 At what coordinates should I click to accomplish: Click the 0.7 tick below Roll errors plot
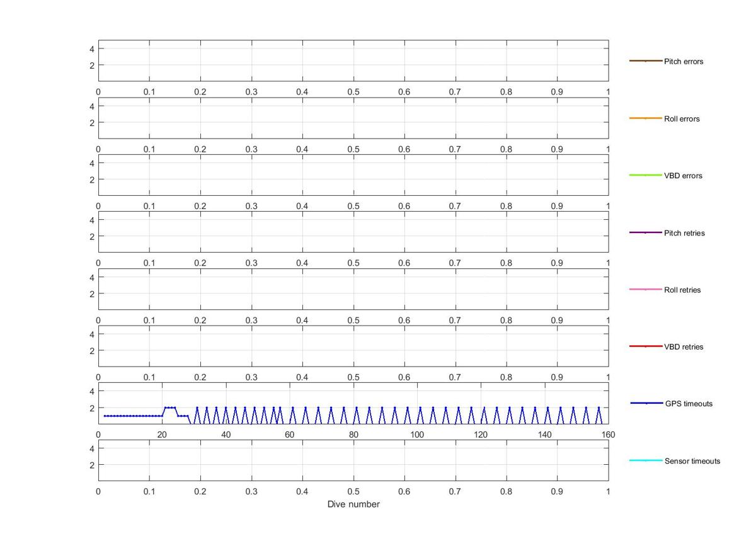point(455,149)
